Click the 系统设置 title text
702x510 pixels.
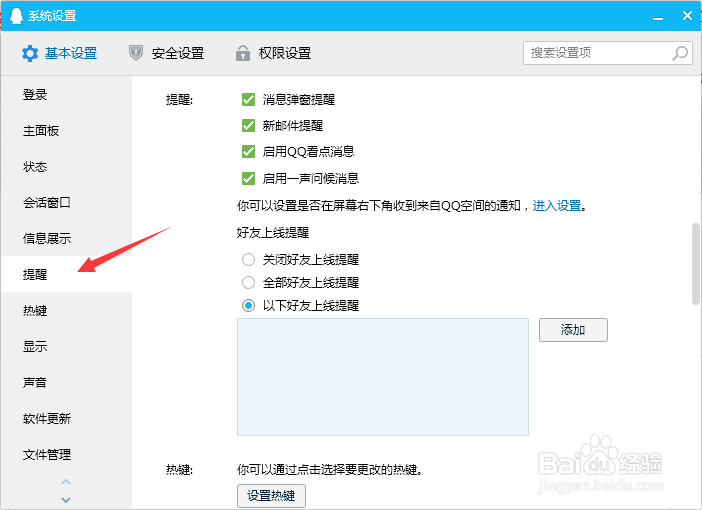pyautogui.click(x=52, y=16)
